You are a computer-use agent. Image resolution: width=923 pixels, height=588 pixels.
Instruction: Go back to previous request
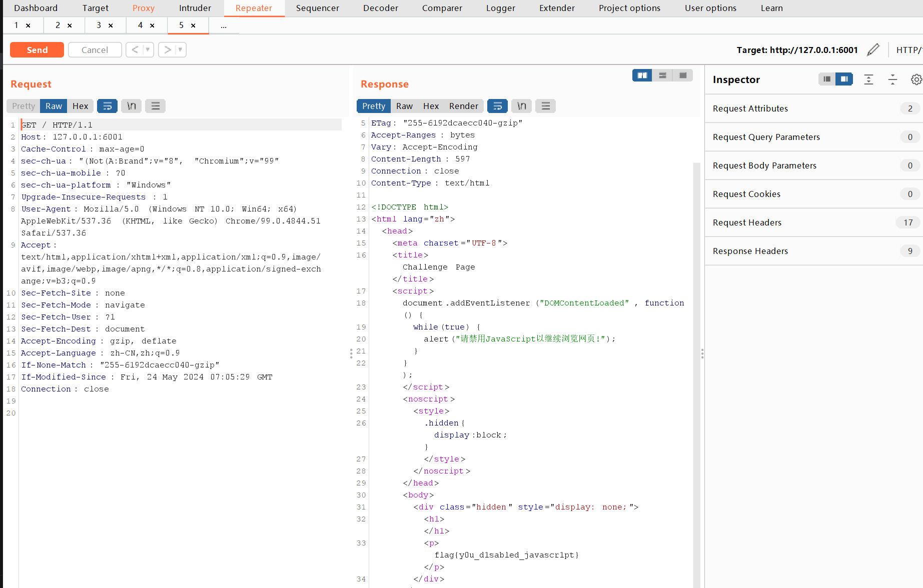[135, 49]
